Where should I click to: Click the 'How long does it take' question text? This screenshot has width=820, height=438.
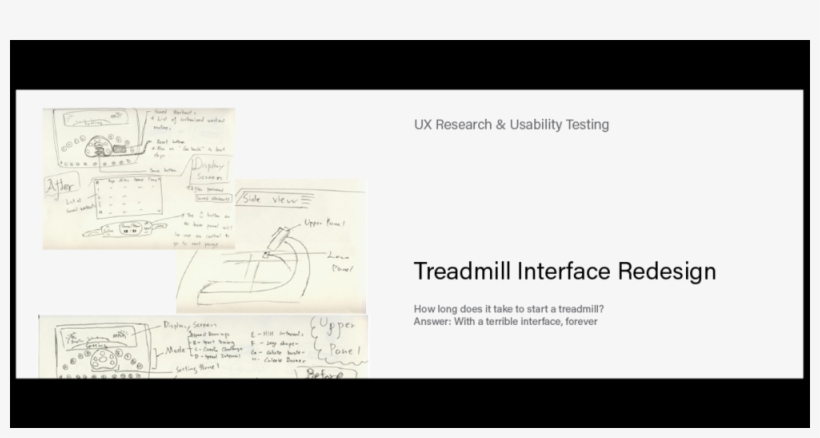click(x=508, y=309)
